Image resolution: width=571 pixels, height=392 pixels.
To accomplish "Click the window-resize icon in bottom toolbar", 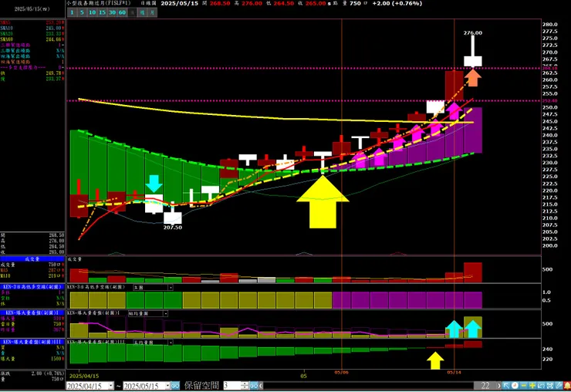I will [541, 386].
